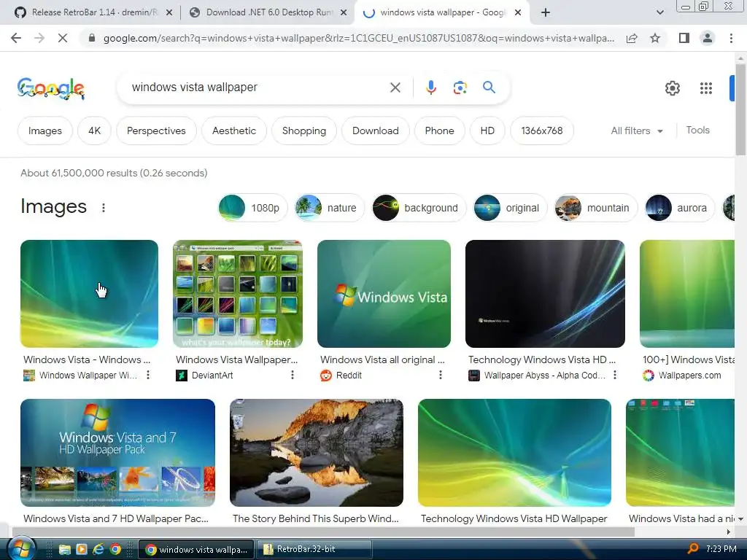Expand the All filters dropdown
Viewport: 747px width, 560px height.
[637, 131]
